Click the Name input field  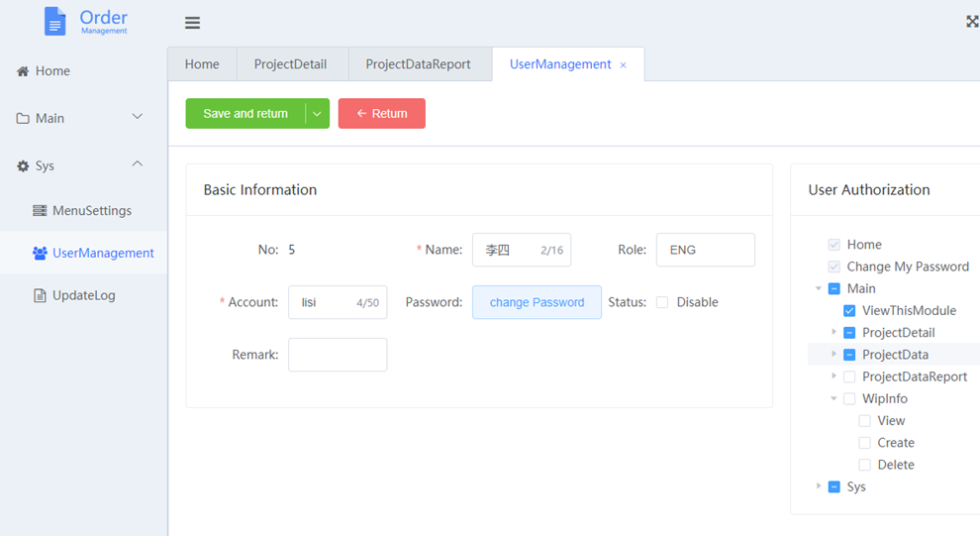522,250
